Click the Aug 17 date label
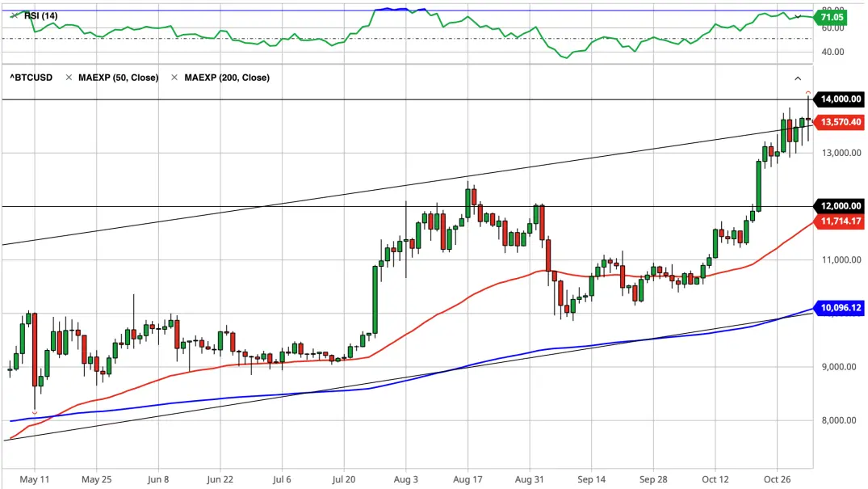 468,479
